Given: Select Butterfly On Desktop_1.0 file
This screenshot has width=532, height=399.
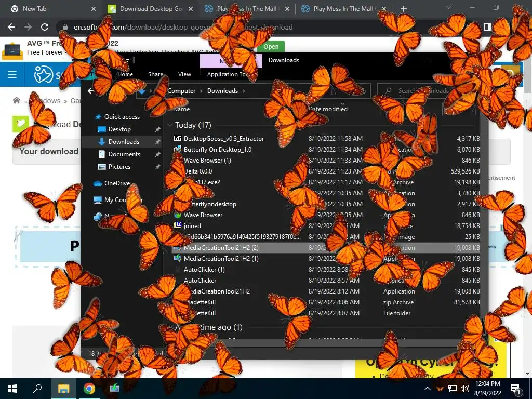Looking at the screenshot, I should pyautogui.click(x=218, y=149).
